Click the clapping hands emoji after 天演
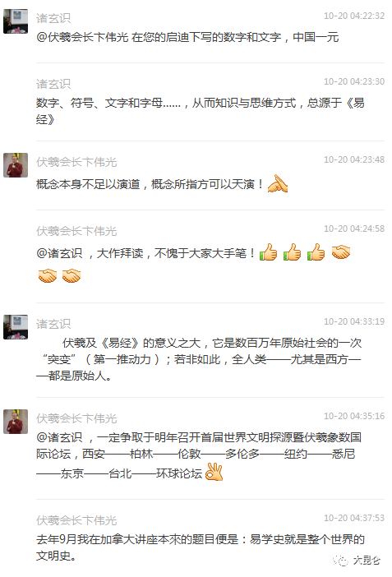Viewport: 392px width, 577px height. (x=278, y=183)
